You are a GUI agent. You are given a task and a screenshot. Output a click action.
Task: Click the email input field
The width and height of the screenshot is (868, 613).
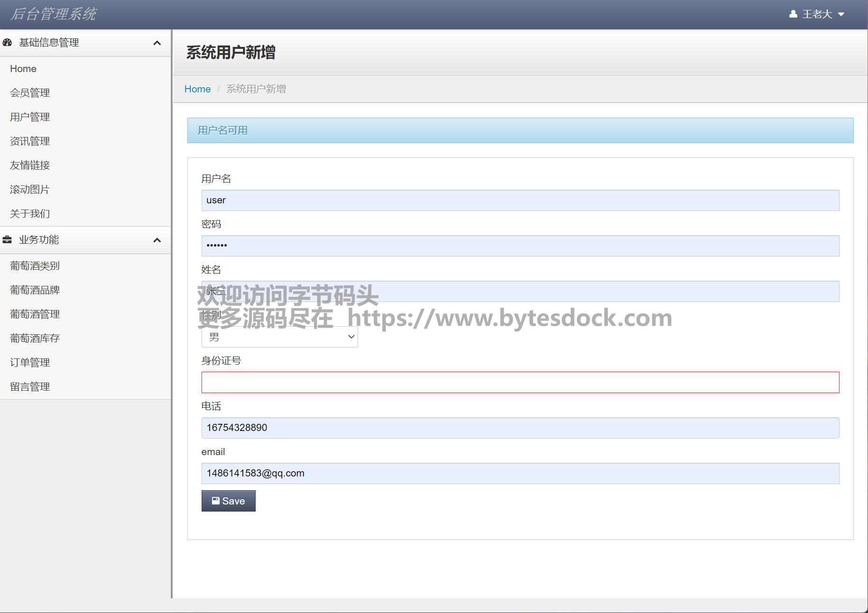click(520, 474)
